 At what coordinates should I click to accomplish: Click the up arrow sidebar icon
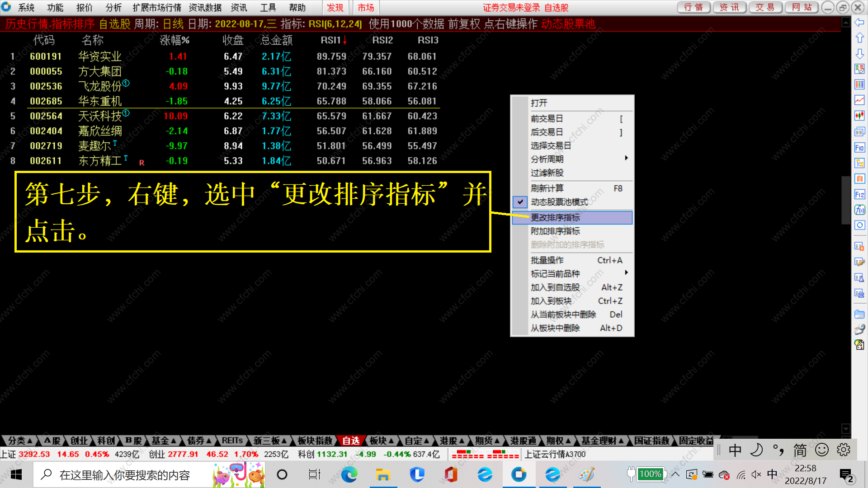[x=859, y=38]
